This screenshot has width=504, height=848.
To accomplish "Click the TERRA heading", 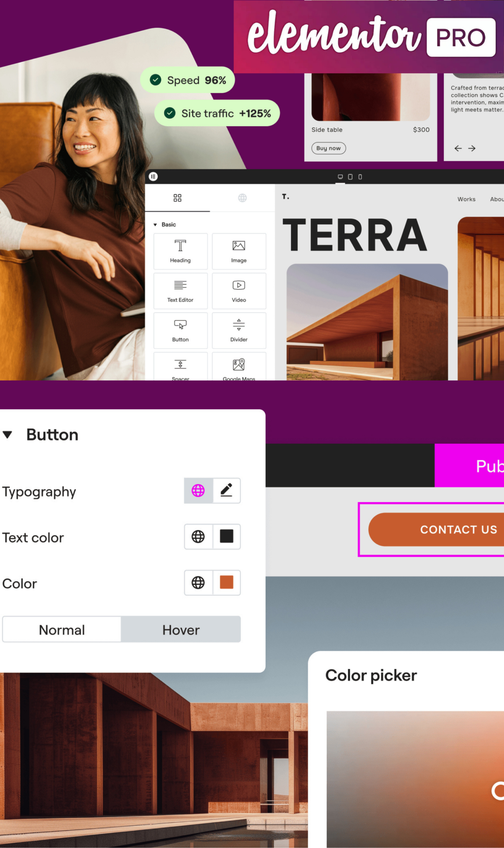I will pos(355,235).
